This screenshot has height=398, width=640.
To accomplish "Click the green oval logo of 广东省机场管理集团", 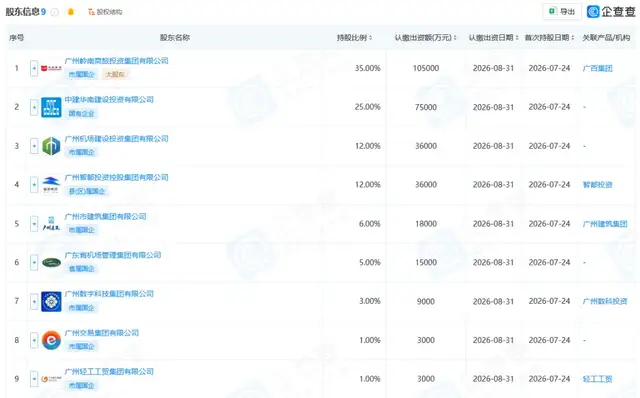I will (51, 262).
